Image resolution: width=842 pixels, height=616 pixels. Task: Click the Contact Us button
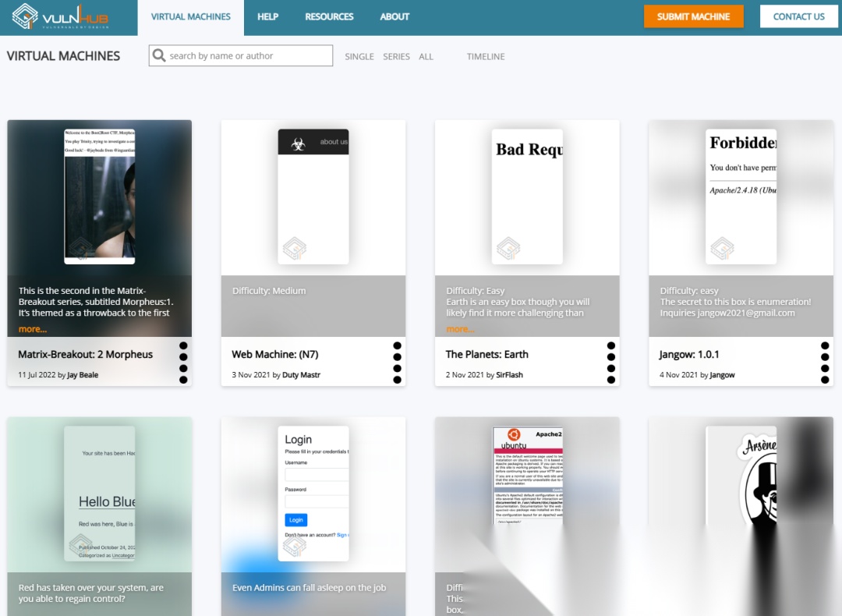coord(798,16)
